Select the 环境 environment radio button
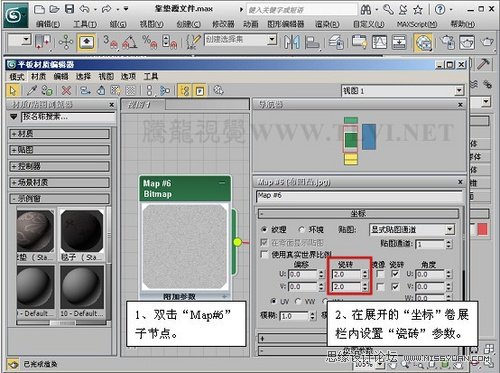This screenshot has width=500, height=373. coord(302,229)
